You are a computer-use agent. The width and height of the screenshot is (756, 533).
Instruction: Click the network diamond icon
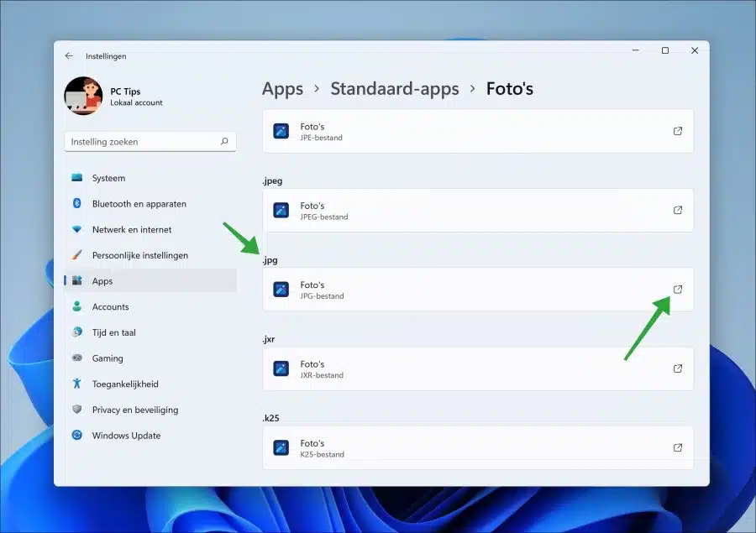tap(76, 229)
